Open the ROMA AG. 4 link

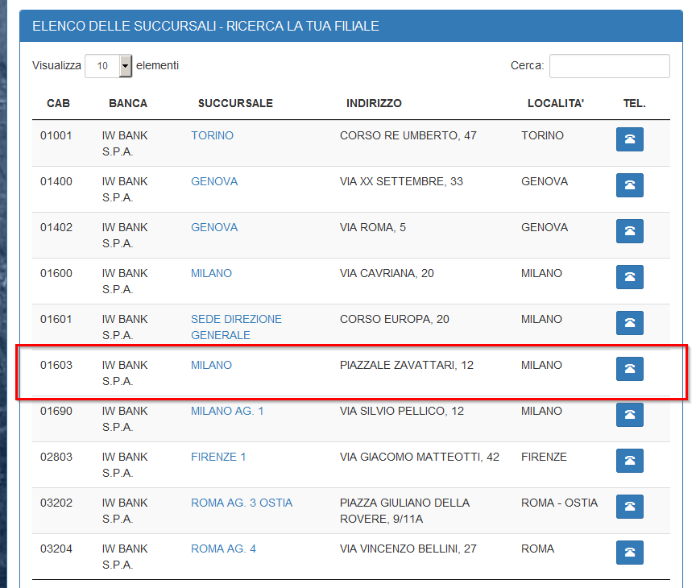tap(223, 549)
